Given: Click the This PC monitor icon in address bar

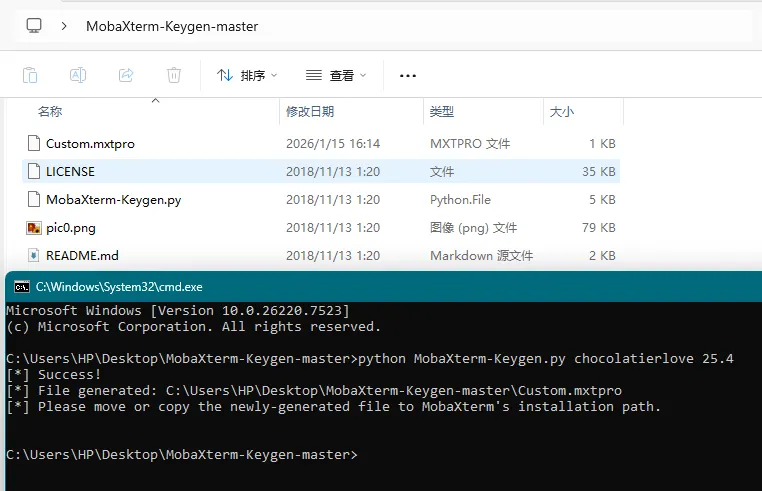Looking at the screenshot, I should (34, 26).
